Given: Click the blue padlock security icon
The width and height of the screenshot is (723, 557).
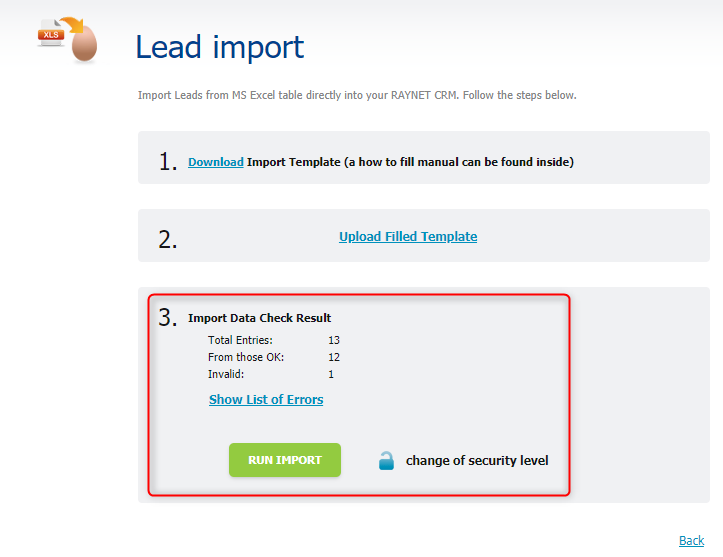Looking at the screenshot, I should point(386,461).
